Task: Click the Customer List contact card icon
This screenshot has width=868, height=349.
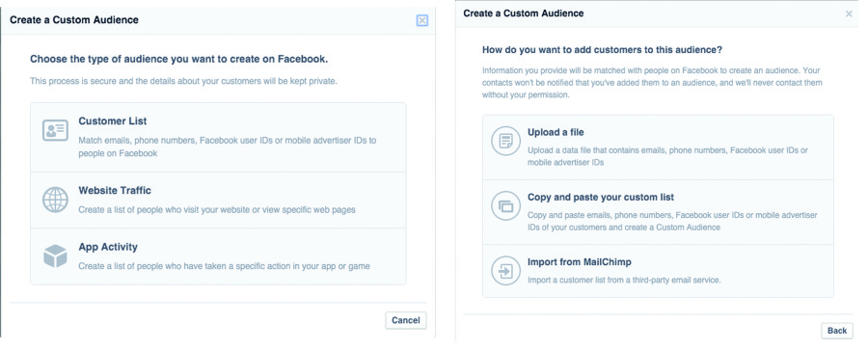Action: click(55, 130)
